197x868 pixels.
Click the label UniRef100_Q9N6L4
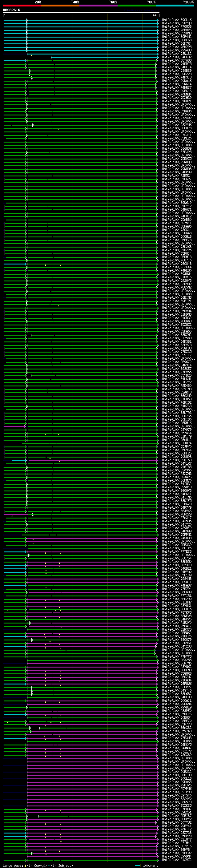(177, 84)
